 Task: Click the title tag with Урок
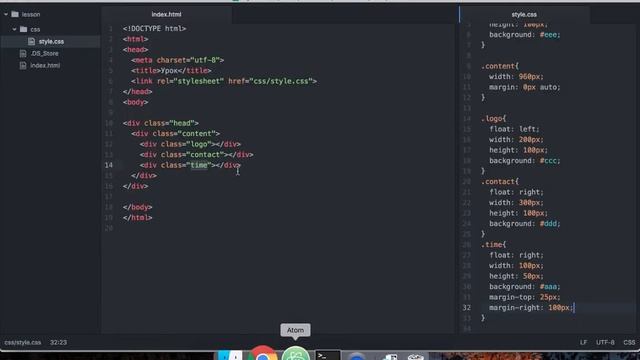[x=171, y=71]
